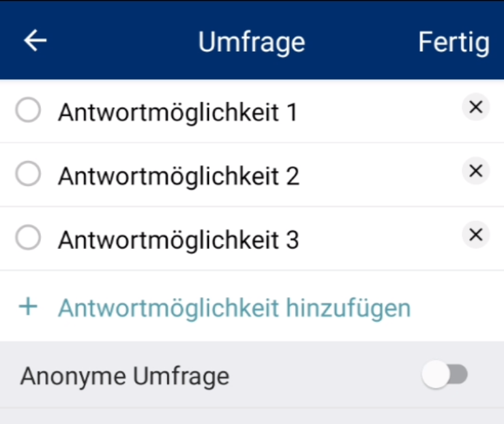
Task: Click the X icon beside Antwortmöglichkeit 3
Action: click(476, 234)
